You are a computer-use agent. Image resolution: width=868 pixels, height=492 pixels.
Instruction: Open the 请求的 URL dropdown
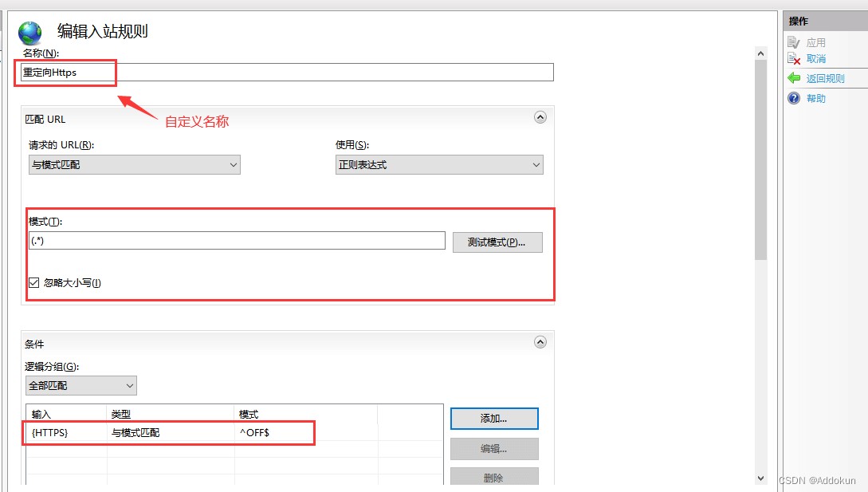click(x=134, y=165)
